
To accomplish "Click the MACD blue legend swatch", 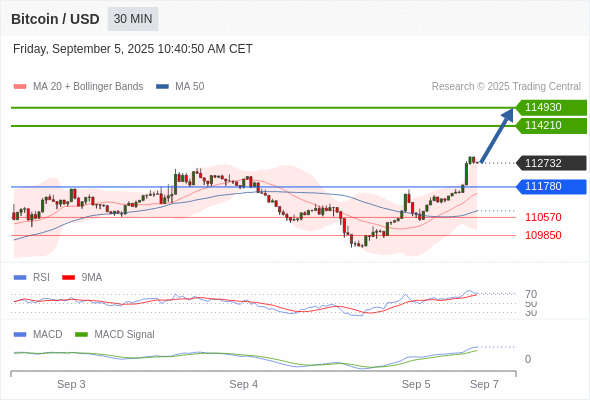I will 20,335.
